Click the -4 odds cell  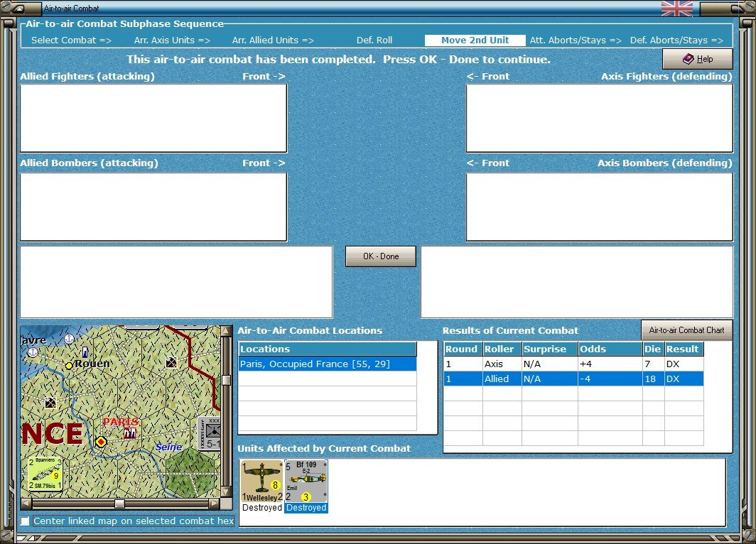tap(610, 379)
